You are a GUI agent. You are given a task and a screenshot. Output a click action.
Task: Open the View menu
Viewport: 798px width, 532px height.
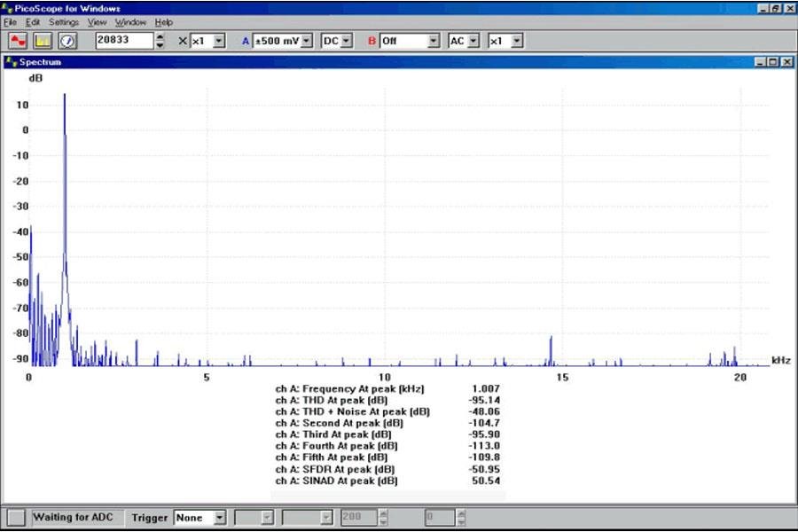coord(97,21)
